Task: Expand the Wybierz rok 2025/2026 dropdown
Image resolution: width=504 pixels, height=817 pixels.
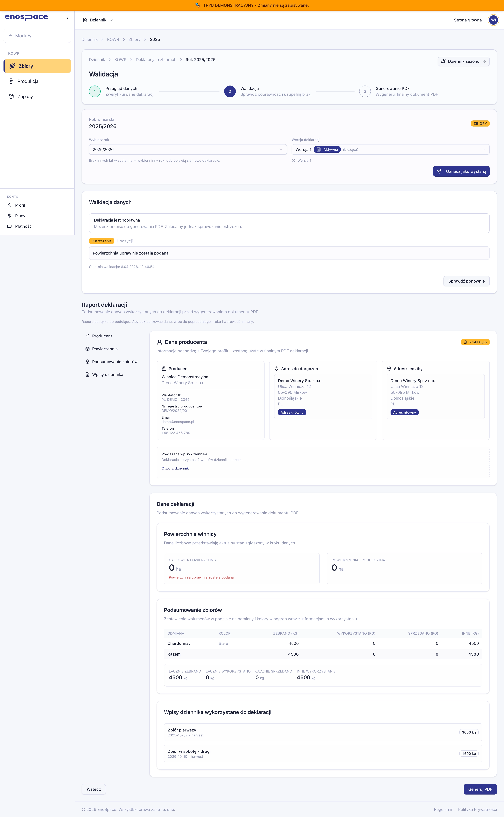Action: [188, 149]
